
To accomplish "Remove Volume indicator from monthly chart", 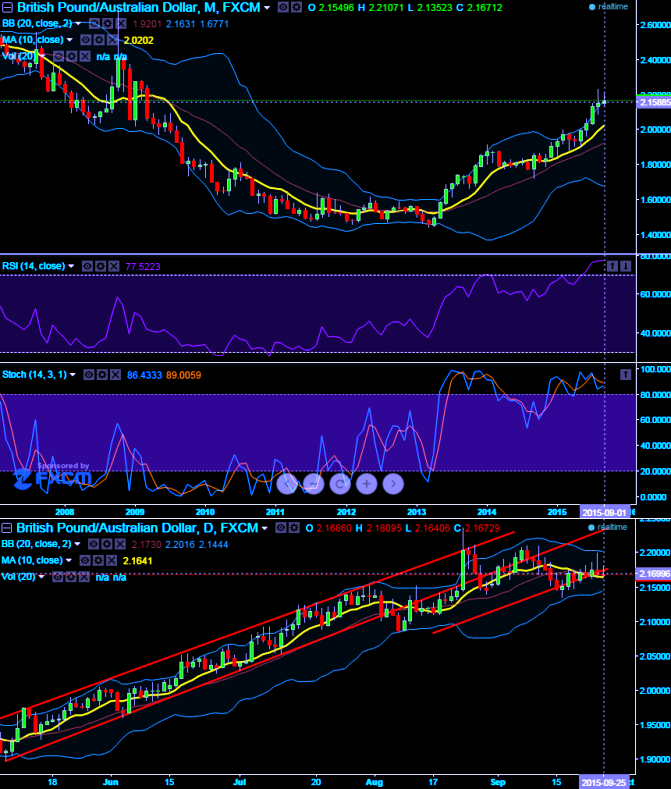I will pyautogui.click(x=85, y=56).
